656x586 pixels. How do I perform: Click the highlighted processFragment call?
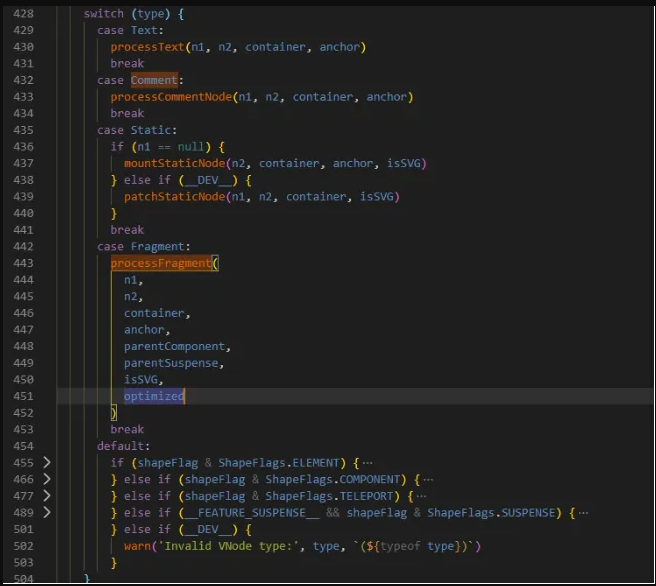(161, 263)
